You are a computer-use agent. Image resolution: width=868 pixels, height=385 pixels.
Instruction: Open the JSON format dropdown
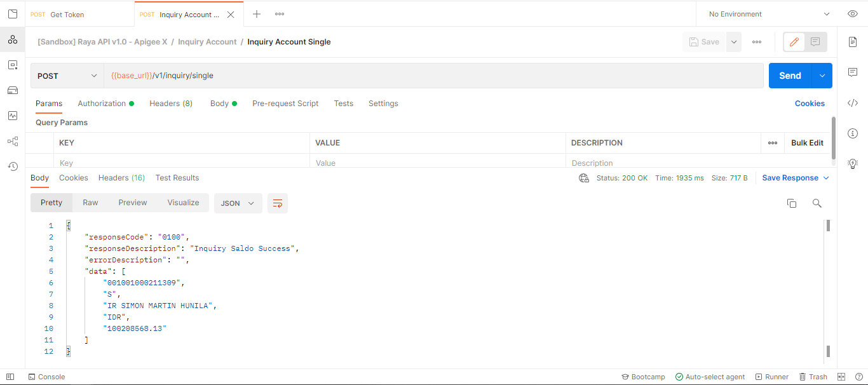coord(238,203)
